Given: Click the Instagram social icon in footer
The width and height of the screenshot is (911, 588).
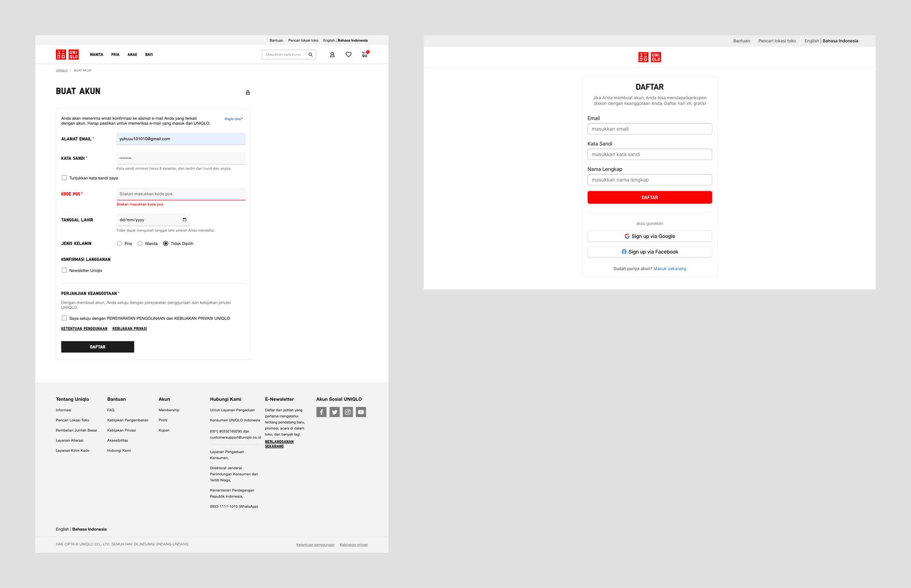Looking at the screenshot, I should click(348, 412).
